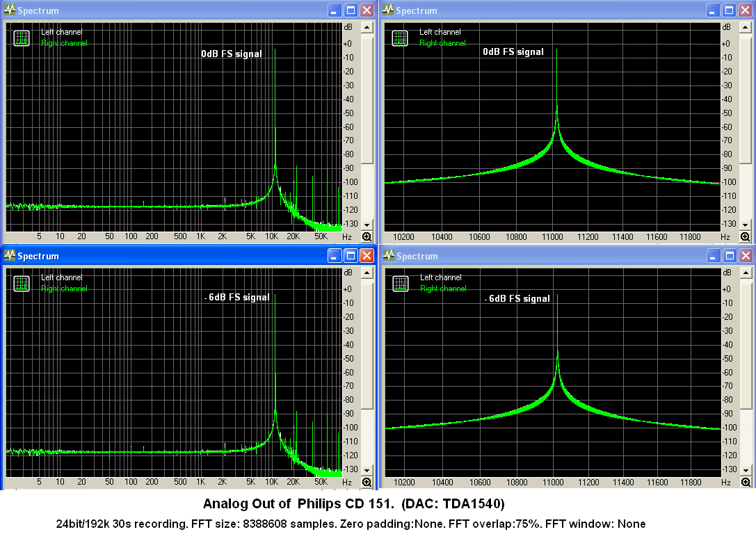Click '- 6dB FS signal' annotation in bottom-right zoomed window
The image size is (756, 541).
[x=517, y=299]
